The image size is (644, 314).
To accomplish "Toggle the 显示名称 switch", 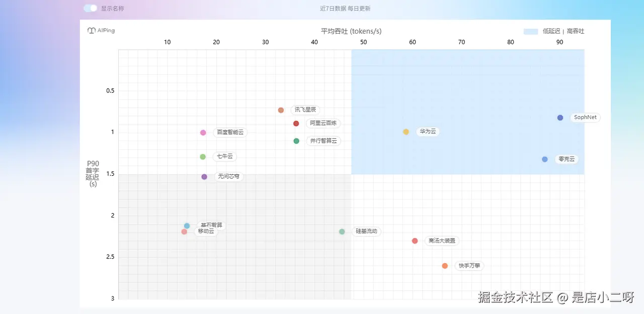I will (91, 8).
